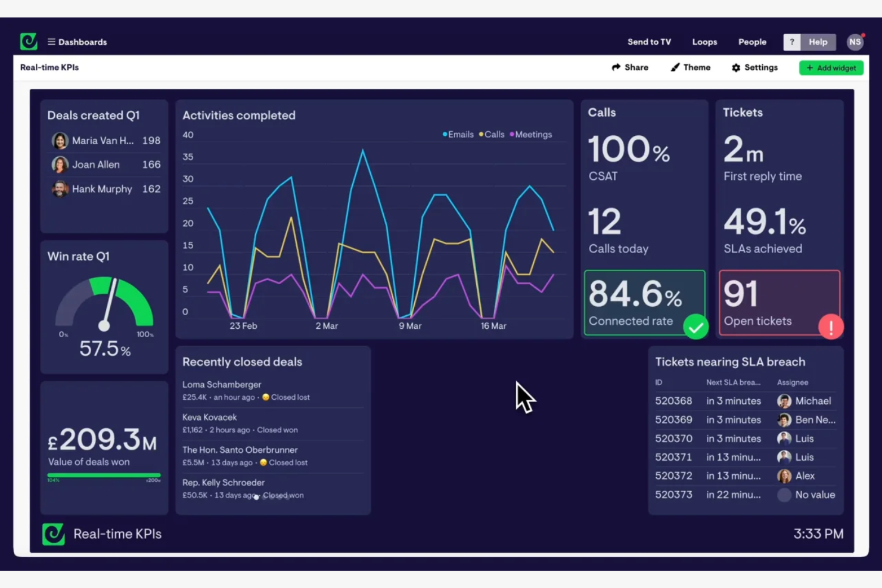The image size is (882, 588).
Task: Click the red warning badge on Open tickets
Action: [x=831, y=326]
